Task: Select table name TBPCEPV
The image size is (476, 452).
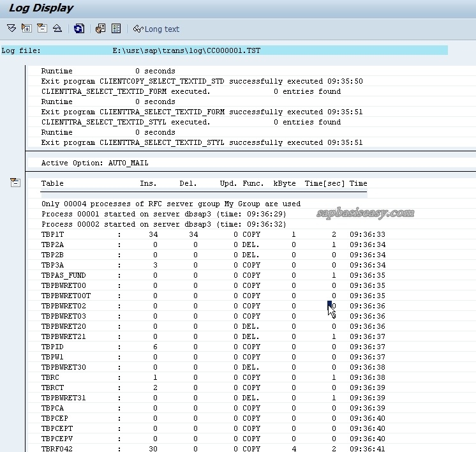Action: click(57, 439)
